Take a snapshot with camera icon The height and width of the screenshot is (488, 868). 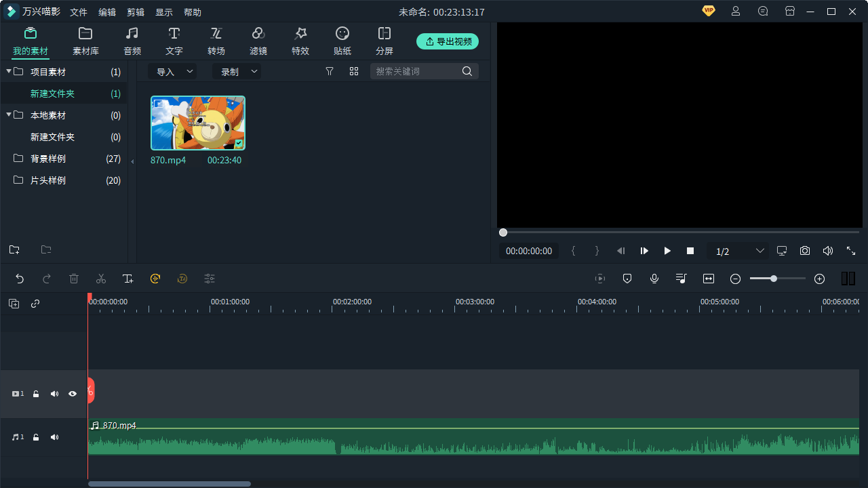(804, 251)
